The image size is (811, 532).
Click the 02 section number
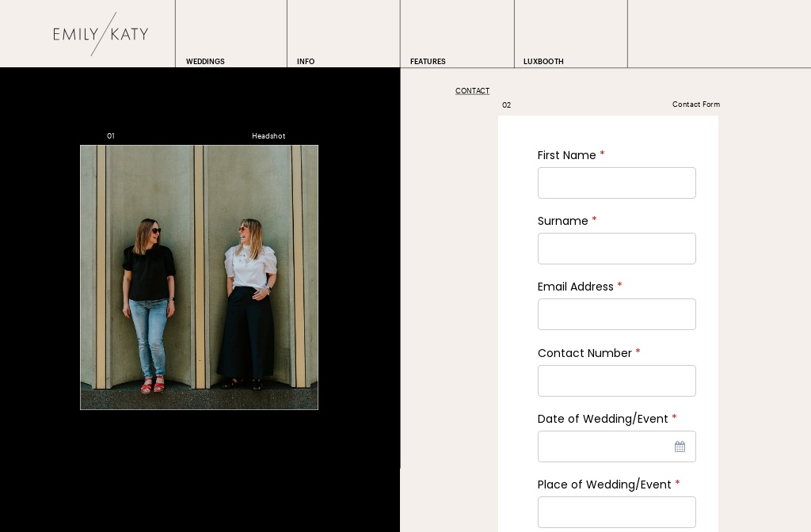(x=506, y=105)
